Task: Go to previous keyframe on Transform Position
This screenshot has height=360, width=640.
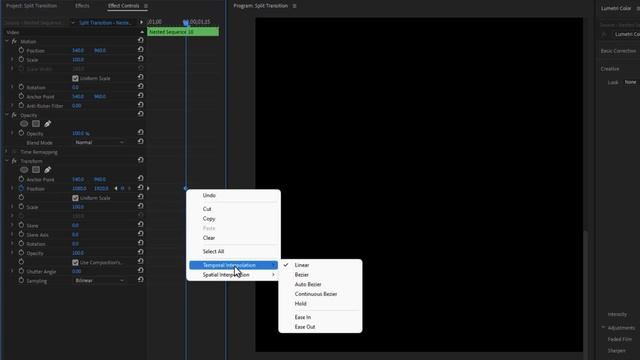Action: pos(116,189)
